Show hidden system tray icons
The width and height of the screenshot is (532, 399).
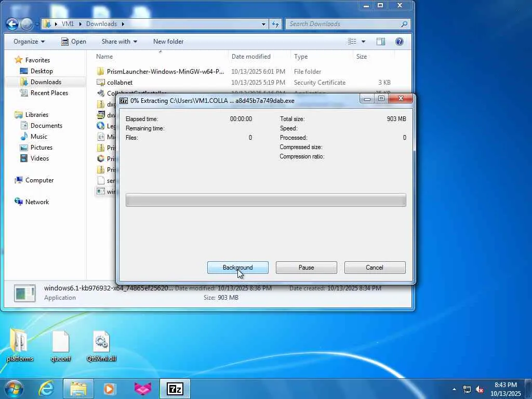click(x=454, y=389)
